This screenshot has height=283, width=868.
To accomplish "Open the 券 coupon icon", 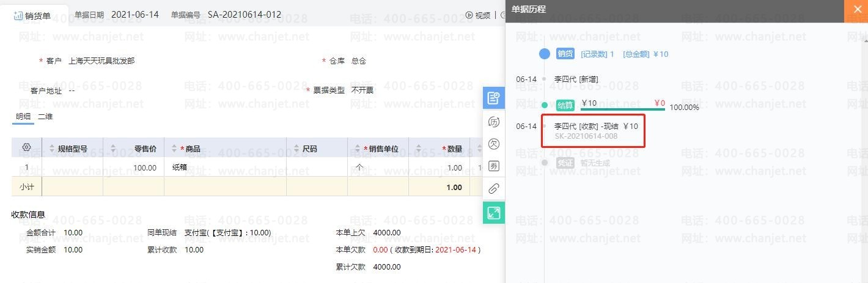I will [494, 166].
